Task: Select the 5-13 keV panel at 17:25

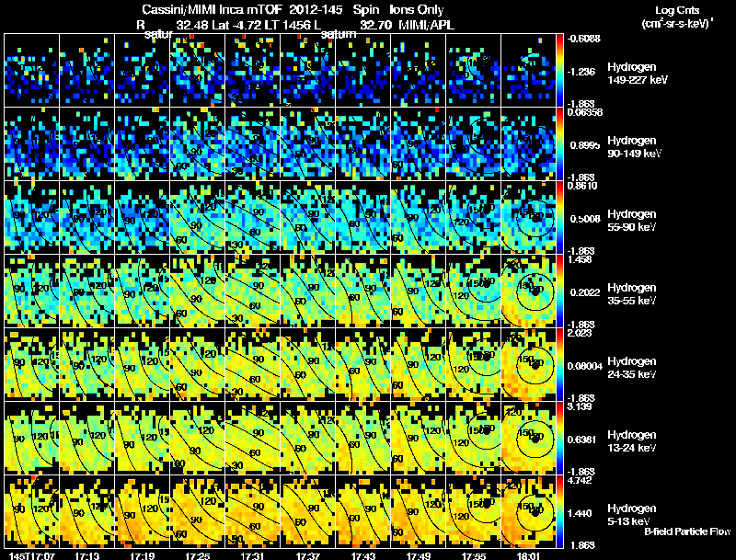Action: (x=198, y=512)
